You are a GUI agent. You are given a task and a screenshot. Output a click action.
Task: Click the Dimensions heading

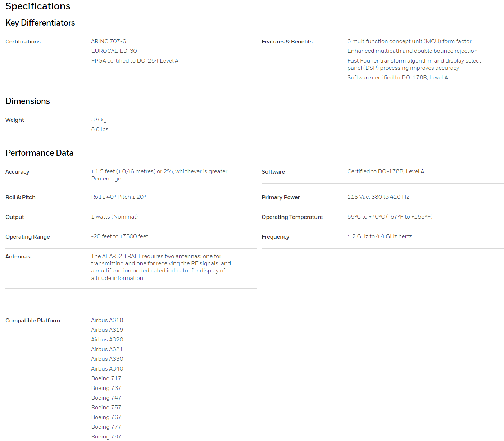[x=28, y=101]
